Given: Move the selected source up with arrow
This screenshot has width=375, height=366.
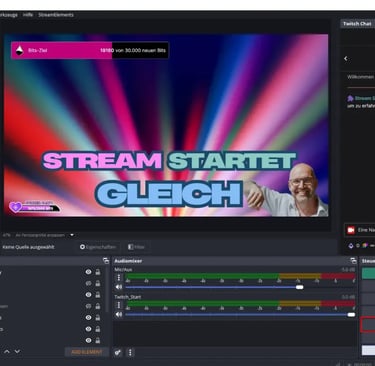Looking at the screenshot, I should 7,351.
